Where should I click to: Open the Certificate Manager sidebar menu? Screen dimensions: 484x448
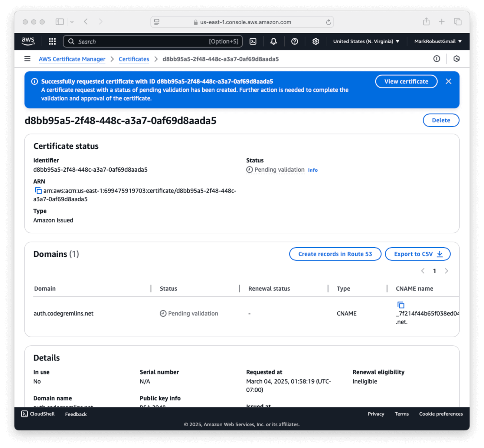coord(27,59)
